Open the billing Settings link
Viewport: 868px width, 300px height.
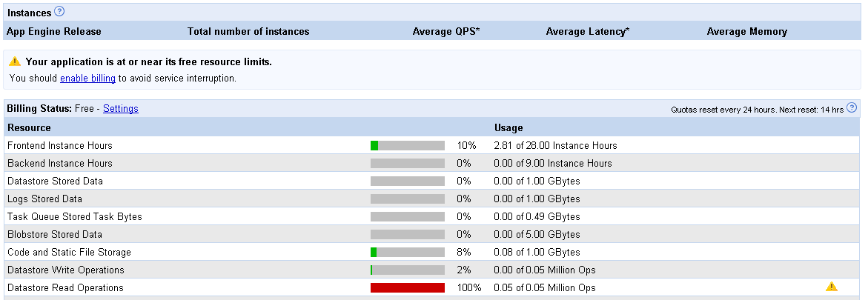point(121,108)
